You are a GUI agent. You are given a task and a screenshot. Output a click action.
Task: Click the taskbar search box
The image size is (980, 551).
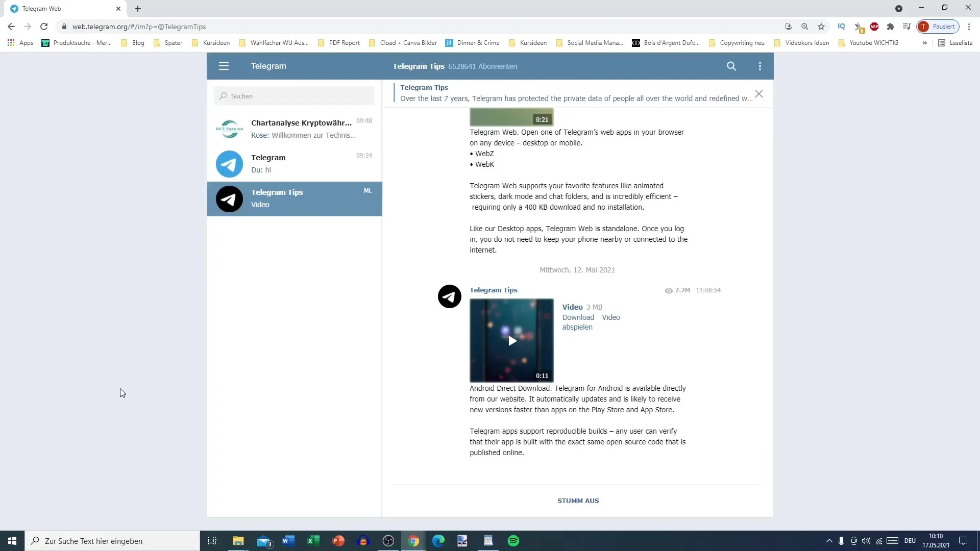click(112, 541)
